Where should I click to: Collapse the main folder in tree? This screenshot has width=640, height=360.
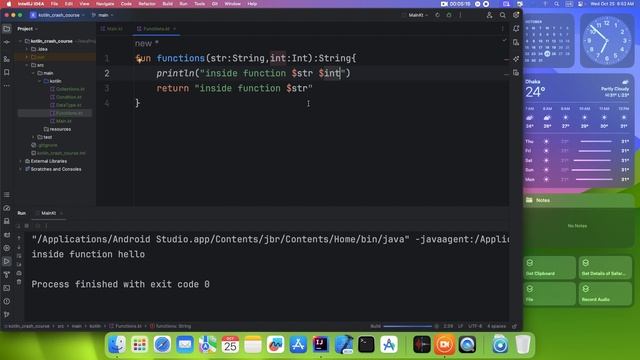pos(33,73)
